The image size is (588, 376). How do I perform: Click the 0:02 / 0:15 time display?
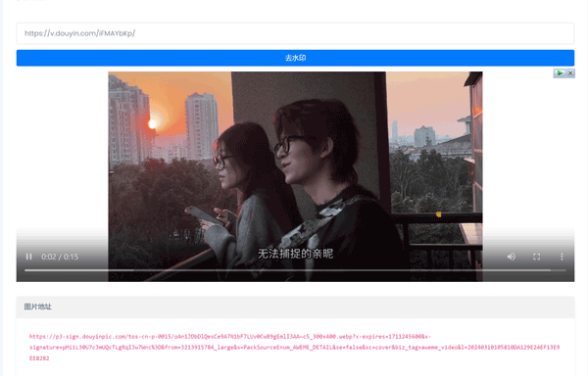tap(60, 257)
